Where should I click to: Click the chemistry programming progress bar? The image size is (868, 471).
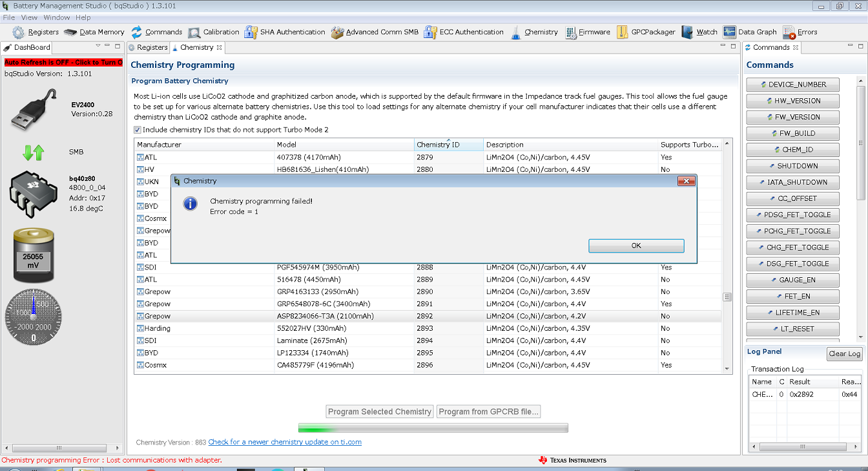(x=433, y=428)
